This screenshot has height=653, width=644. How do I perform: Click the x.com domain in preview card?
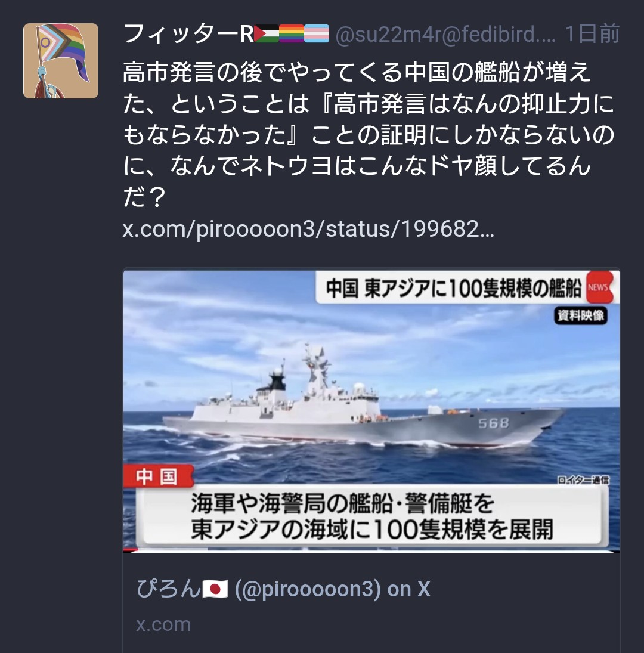point(163,624)
